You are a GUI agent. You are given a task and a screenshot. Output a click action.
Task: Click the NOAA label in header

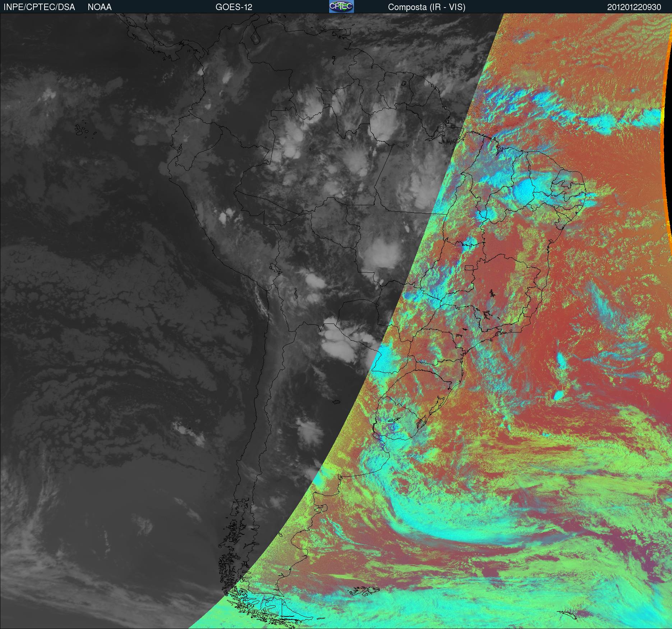[100, 7]
